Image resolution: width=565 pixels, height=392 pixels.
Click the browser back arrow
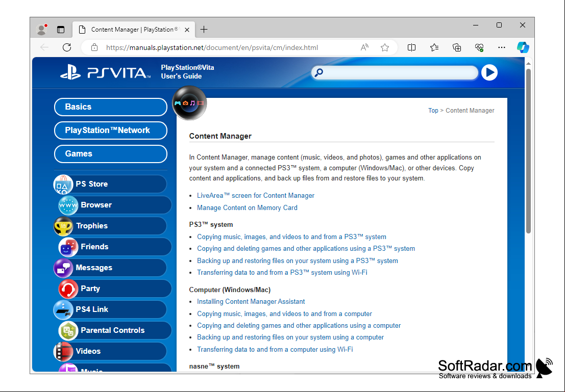pos(44,47)
